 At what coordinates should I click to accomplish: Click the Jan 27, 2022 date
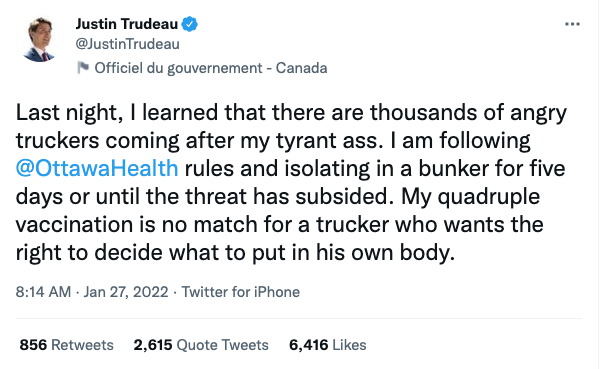[x=126, y=292]
